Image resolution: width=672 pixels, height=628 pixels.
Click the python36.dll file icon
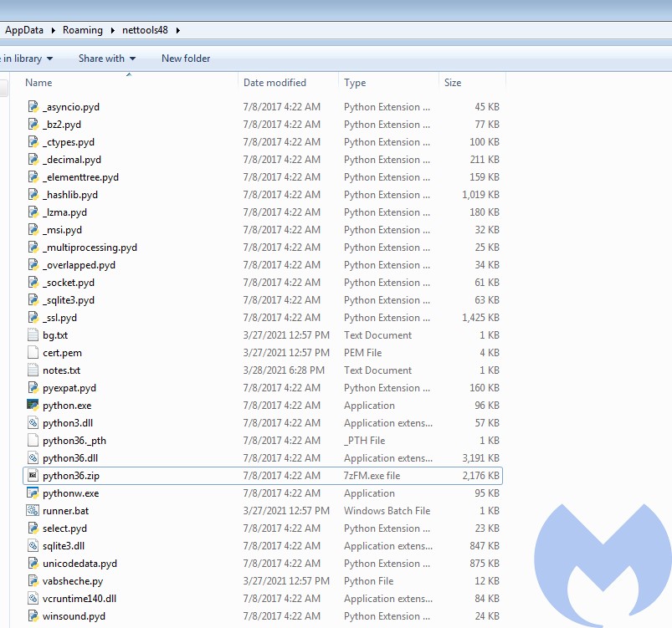(x=33, y=457)
